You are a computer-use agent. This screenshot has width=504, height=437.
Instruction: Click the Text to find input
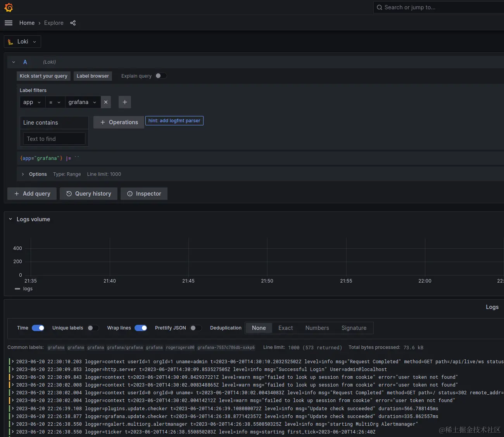point(54,139)
